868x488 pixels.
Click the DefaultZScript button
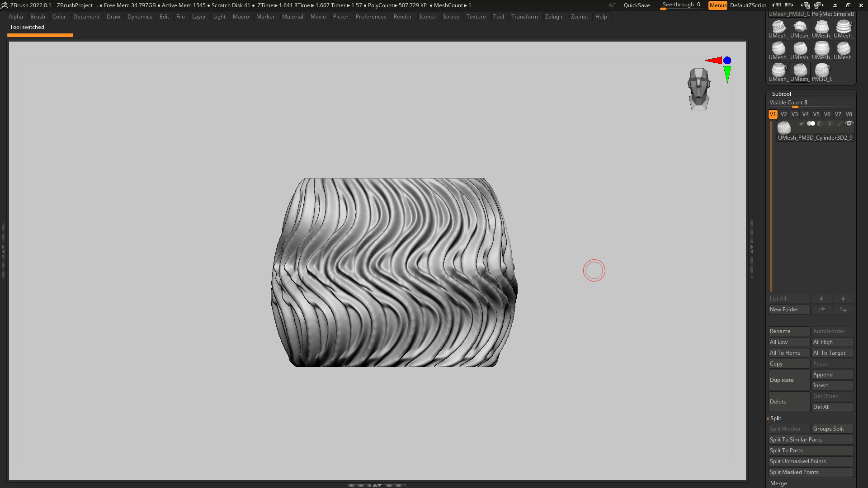pyautogui.click(x=748, y=5)
